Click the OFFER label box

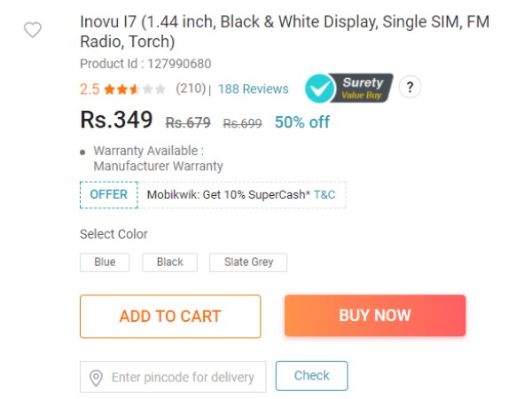pyautogui.click(x=109, y=195)
